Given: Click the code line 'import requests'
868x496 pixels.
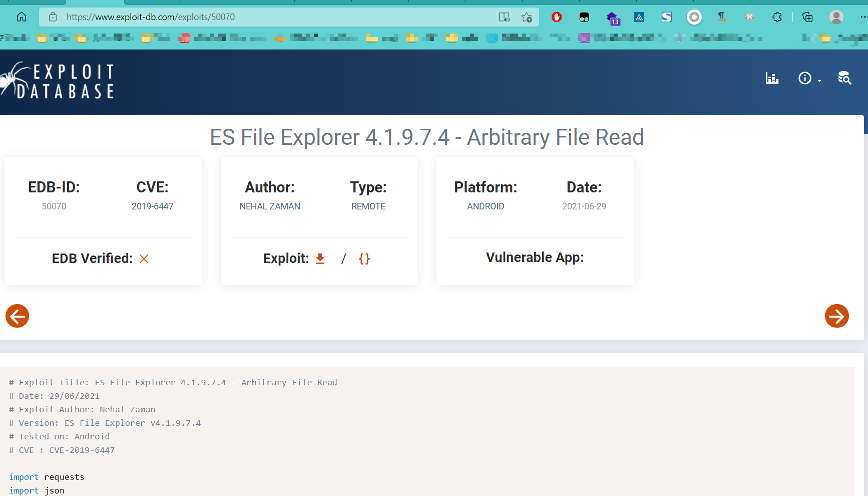Looking at the screenshot, I should 47,477.
